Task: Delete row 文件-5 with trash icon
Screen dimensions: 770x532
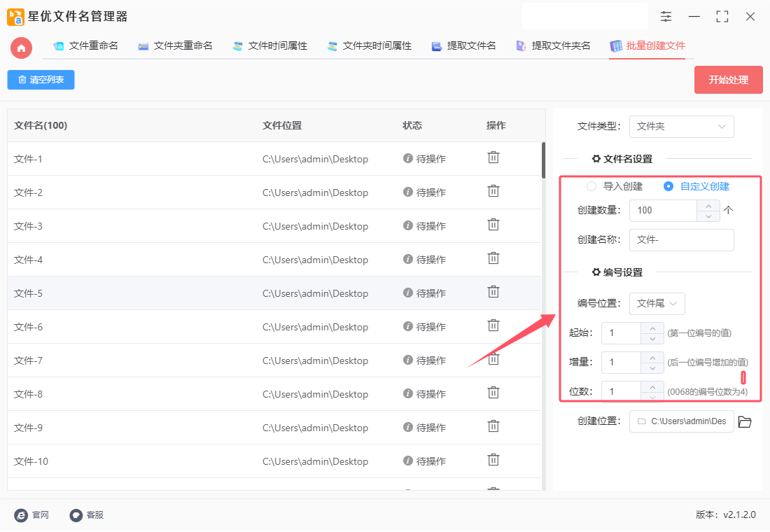Action: (x=493, y=293)
